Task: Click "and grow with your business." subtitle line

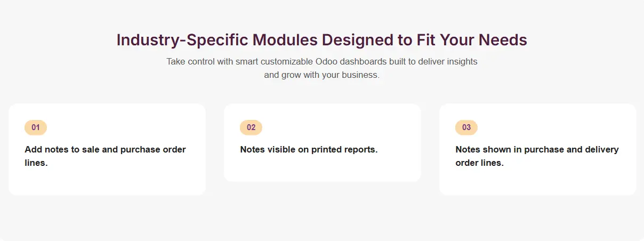Action: point(321,75)
